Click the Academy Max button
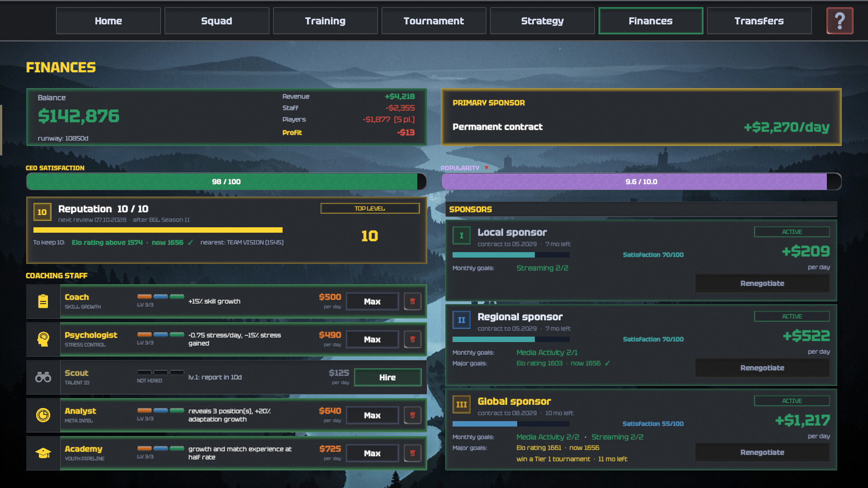The image size is (868, 488). [x=373, y=453]
